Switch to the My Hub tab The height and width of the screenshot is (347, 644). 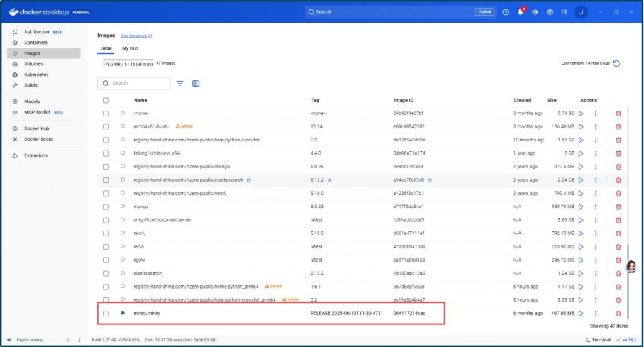point(130,48)
